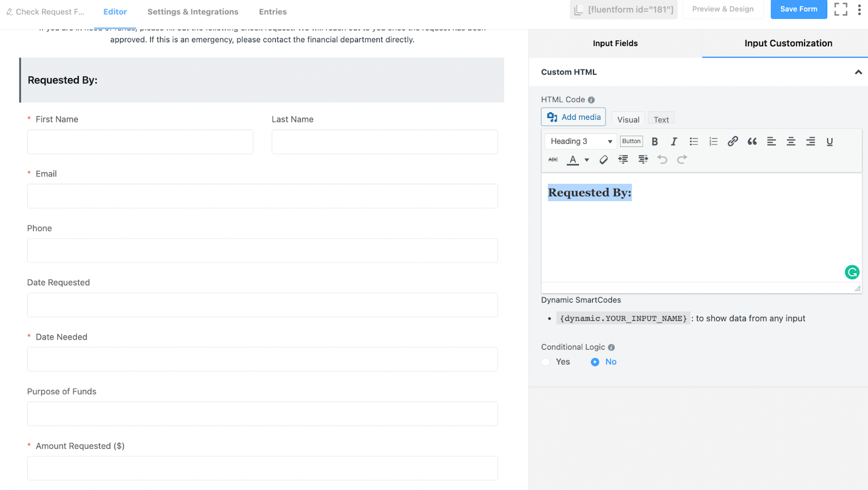Viewport: 868px width, 490px height.
Task: Insert a numbered list
Action: pos(713,141)
